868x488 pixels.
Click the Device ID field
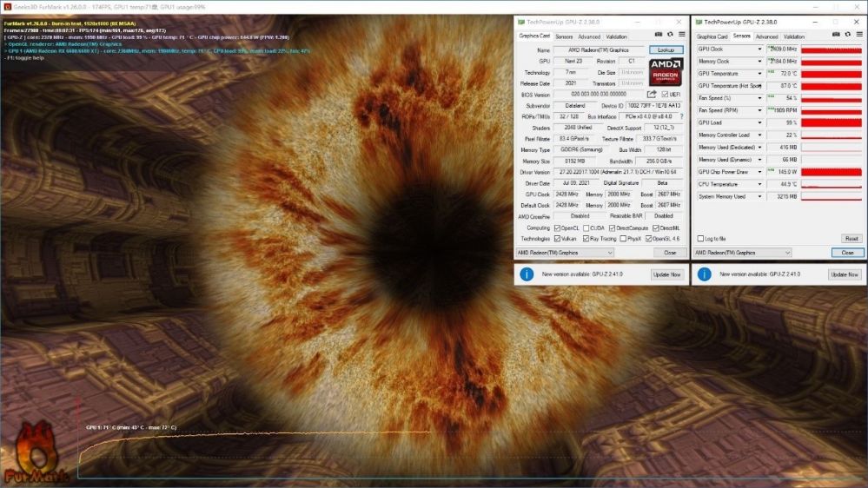(655, 106)
